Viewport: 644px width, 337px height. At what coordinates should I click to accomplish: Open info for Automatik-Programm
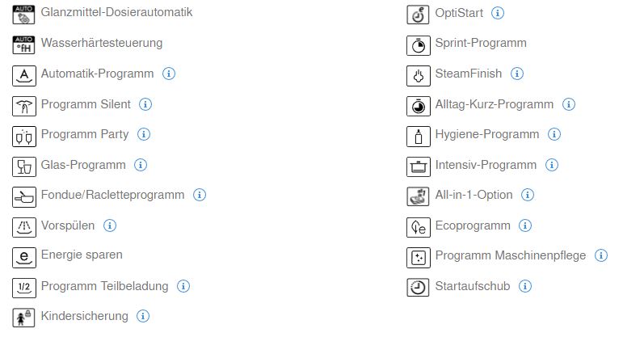[x=169, y=74]
